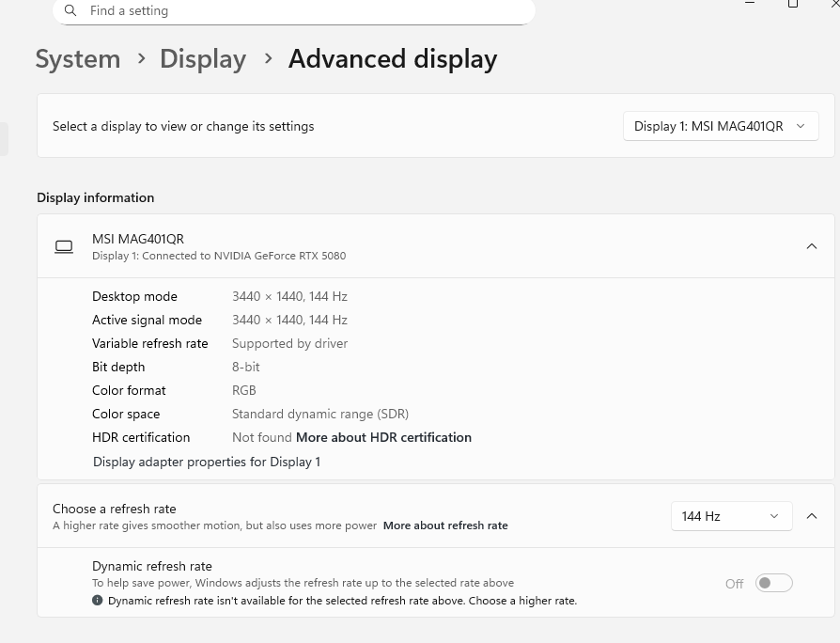Open the 144 Hz refresh rate dropdown
The height and width of the screenshot is (643, 840).
731,516
